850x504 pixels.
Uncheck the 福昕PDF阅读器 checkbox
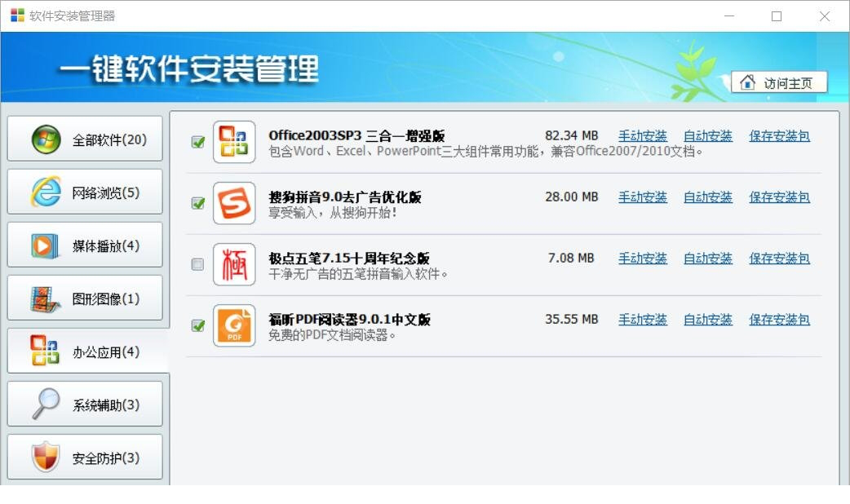point(198,325)
